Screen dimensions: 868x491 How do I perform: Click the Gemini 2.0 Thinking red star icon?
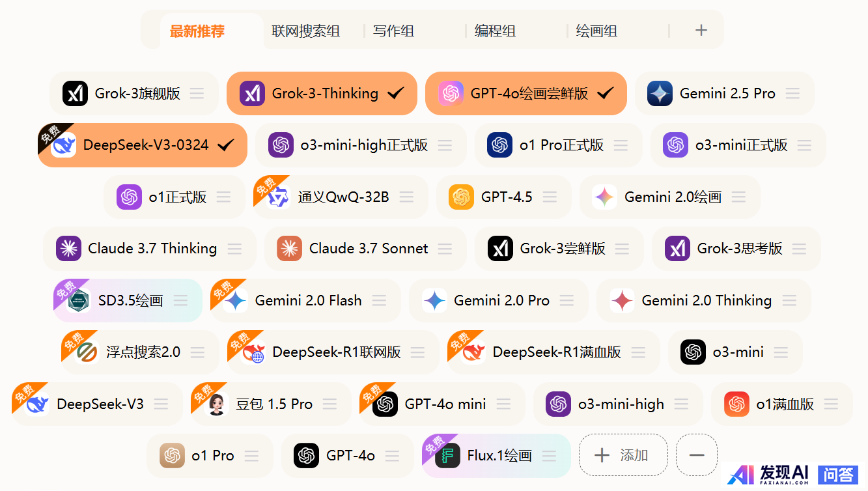tap(622, 300)
